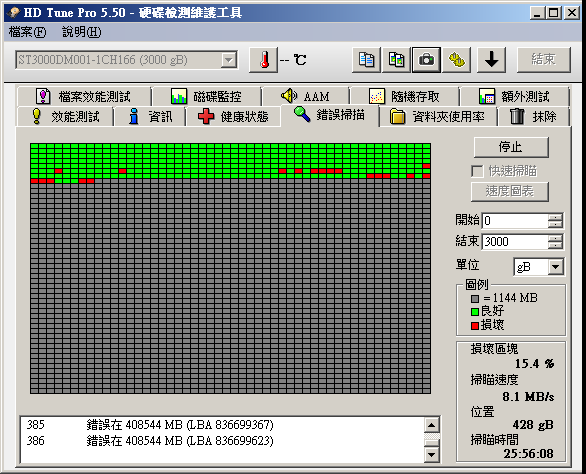586x474 pixels.
Task: Select error log row 385
Action: [222, 425]
